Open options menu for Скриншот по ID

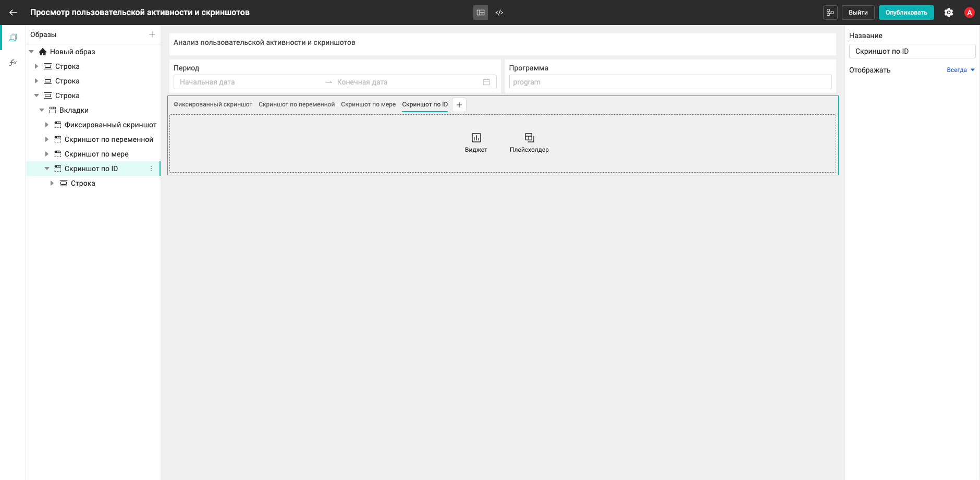[151, 169]
